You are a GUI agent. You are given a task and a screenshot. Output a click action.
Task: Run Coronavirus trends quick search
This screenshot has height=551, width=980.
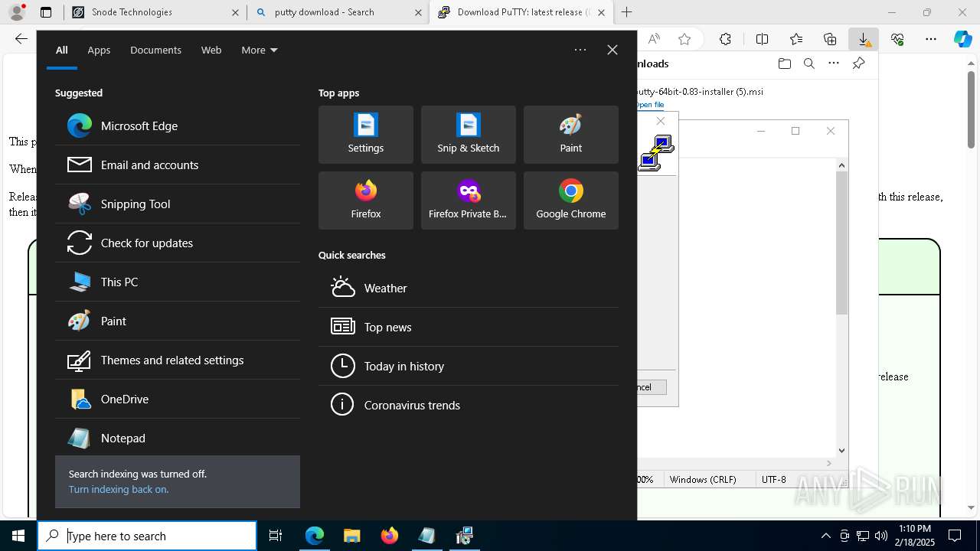(469, 405)
